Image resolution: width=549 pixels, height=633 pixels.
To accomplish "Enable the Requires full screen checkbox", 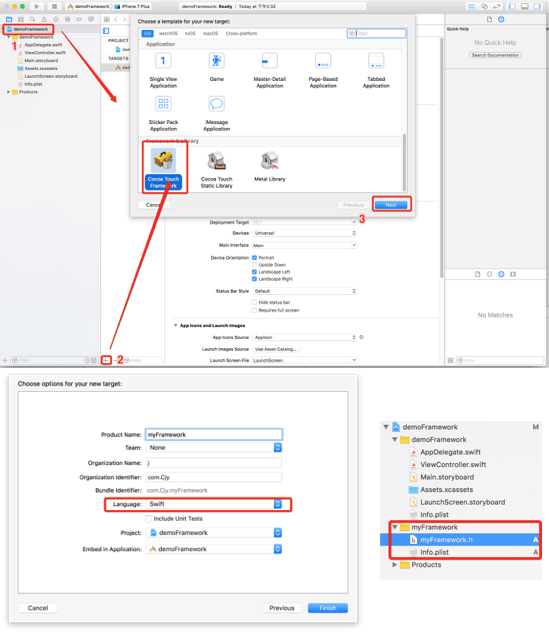I will (254, 310).
